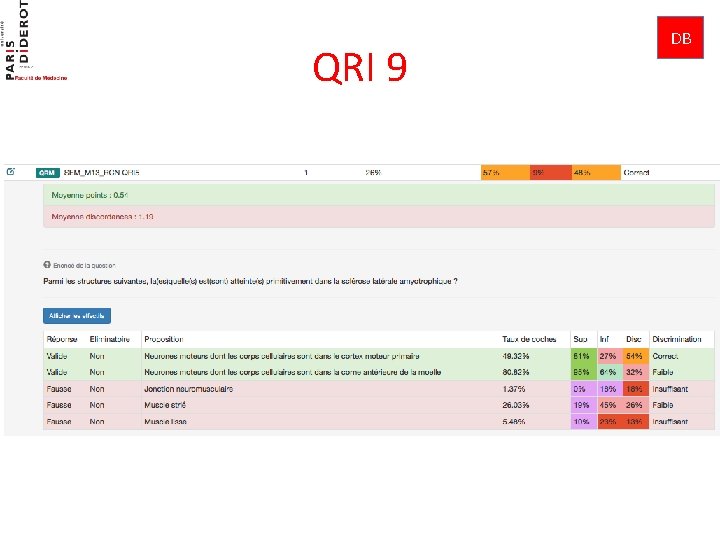
Task: Click Fausse in the Muscle strié row
Action: (x=59, y=405)
